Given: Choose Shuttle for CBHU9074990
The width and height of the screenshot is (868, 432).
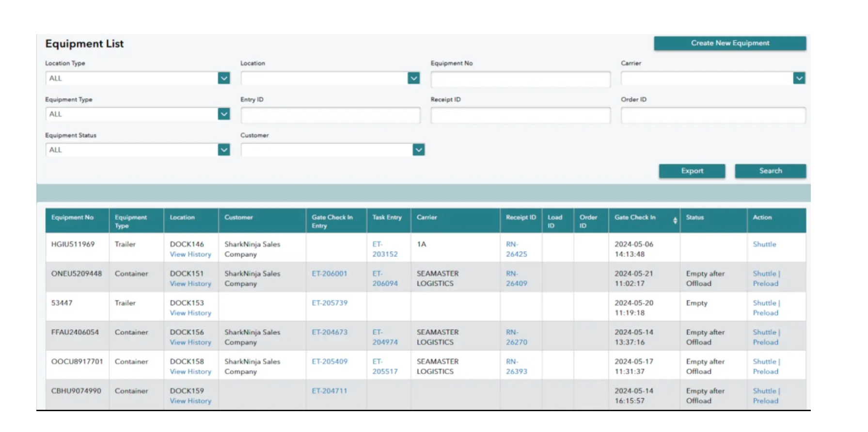Looking at the screenshot, I should [764, 391].
